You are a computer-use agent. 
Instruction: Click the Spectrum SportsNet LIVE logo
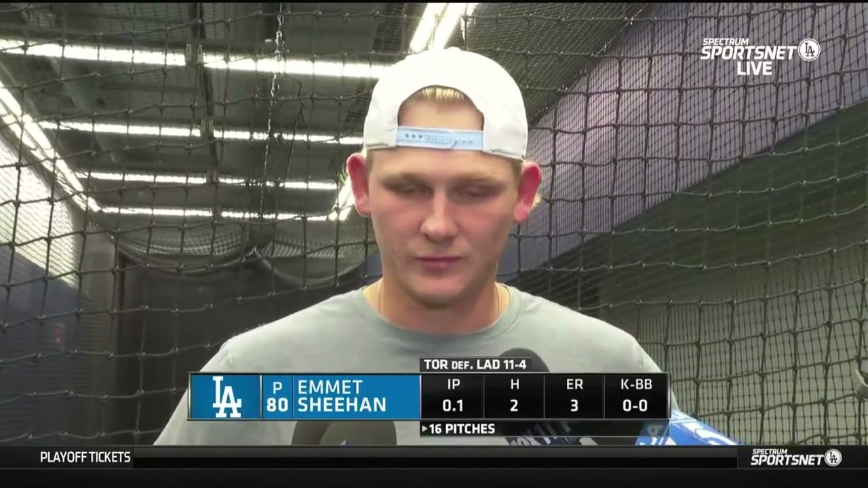(760, 56)
